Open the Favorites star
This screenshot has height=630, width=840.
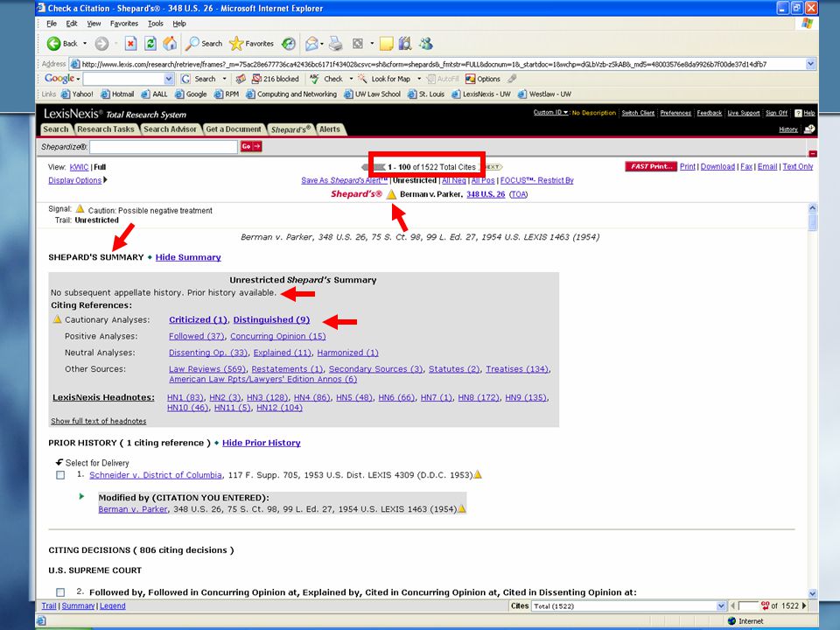[x=236, y=44]
